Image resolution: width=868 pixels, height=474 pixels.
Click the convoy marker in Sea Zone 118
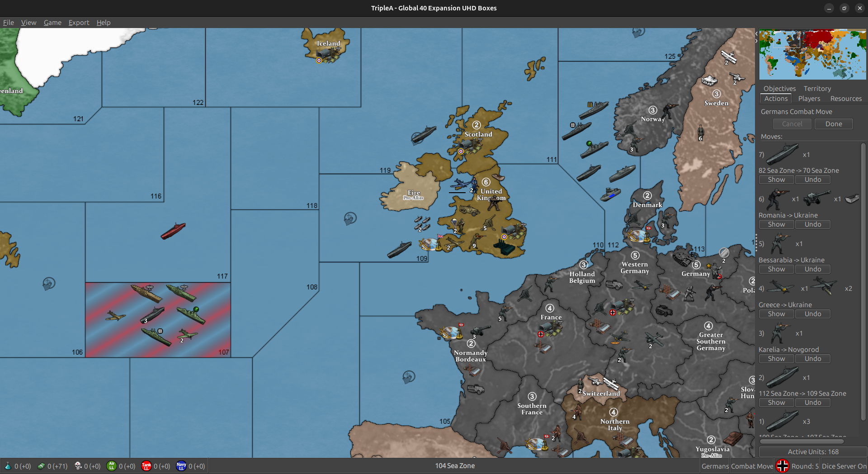coord(350,218)
